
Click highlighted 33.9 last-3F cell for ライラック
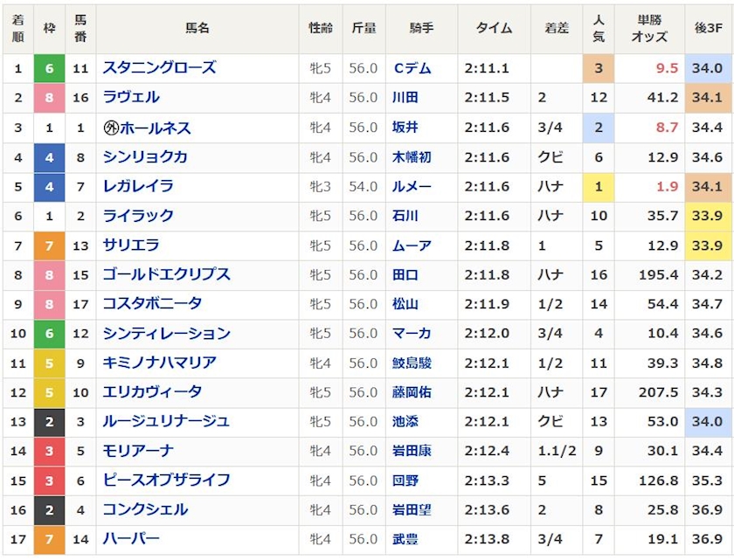point(706,216)
